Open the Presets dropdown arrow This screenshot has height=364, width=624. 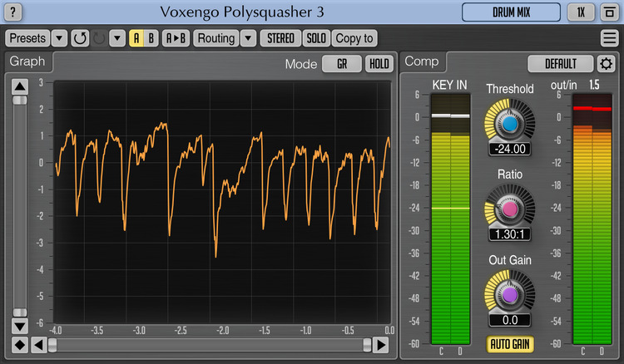59,38
